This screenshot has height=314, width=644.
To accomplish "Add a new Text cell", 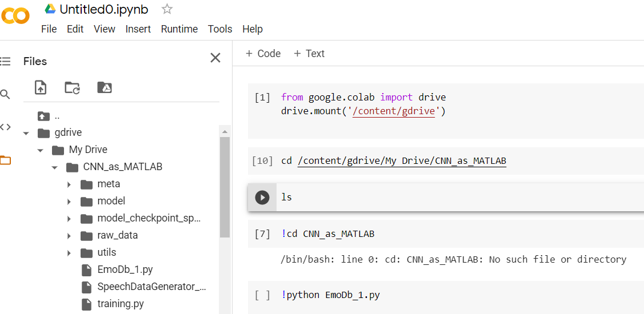I will [309, 54].
